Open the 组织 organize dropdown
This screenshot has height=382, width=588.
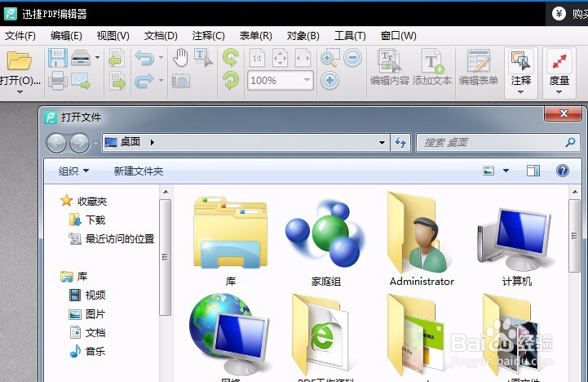73,171
